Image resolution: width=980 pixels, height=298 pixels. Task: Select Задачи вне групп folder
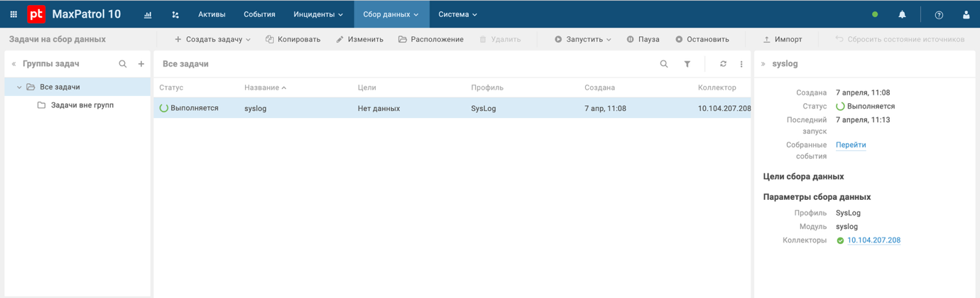(x=82, y=105)
